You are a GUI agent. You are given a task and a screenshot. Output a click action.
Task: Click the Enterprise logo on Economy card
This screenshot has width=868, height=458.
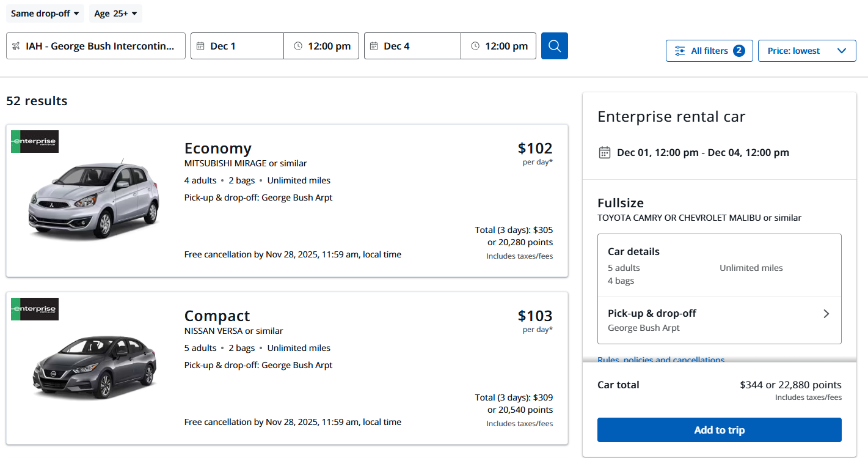click(35, 141)
